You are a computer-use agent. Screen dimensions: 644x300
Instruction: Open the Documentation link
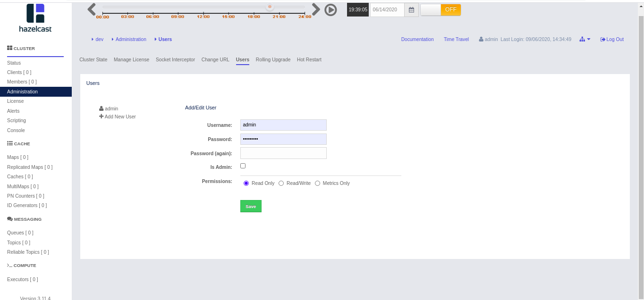(x=417, y=39)
